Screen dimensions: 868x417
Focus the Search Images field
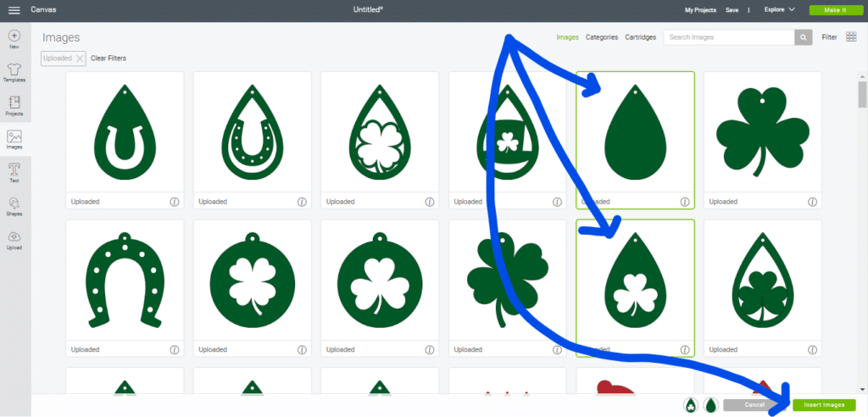[x=729, y=37]
